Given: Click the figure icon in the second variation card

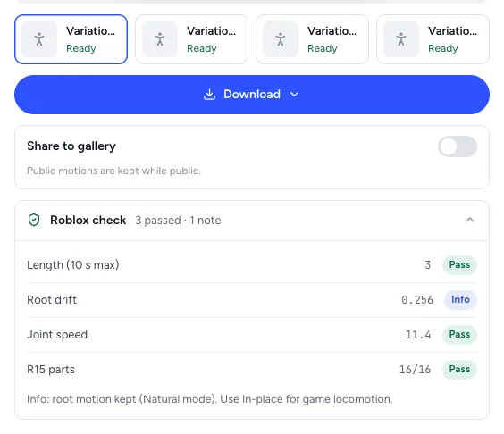Looking at the screenshot, I should pyautogui.click(x=160, y=39).
